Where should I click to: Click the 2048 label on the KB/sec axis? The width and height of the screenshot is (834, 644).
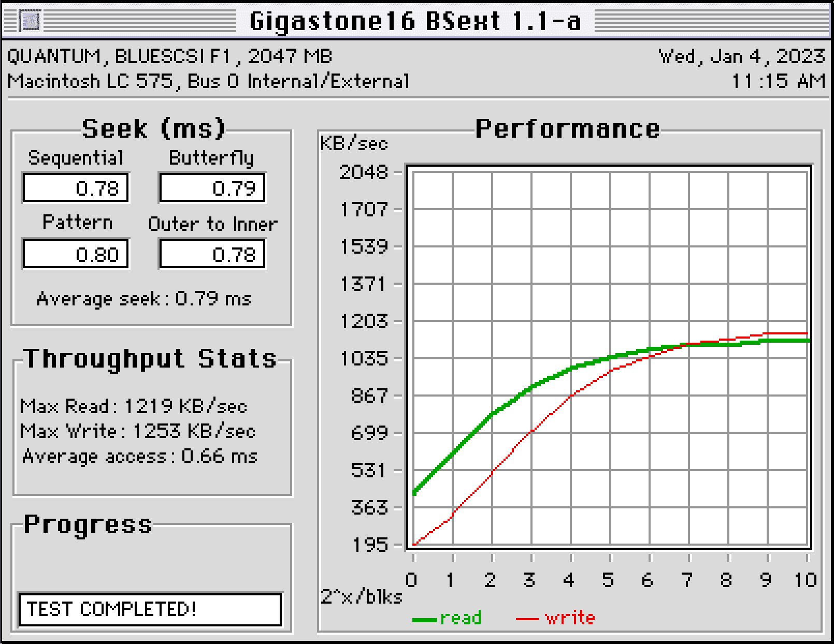[x=363, y=172]
